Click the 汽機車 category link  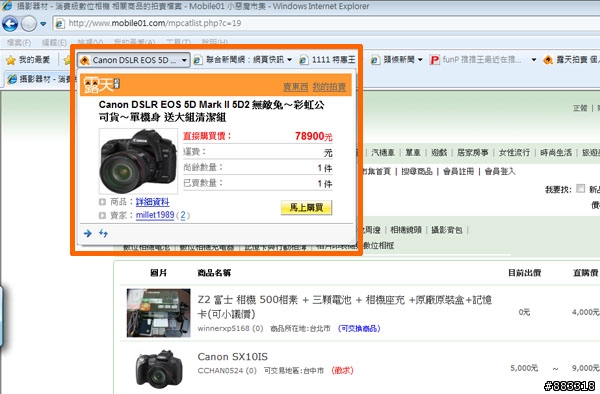383,153
